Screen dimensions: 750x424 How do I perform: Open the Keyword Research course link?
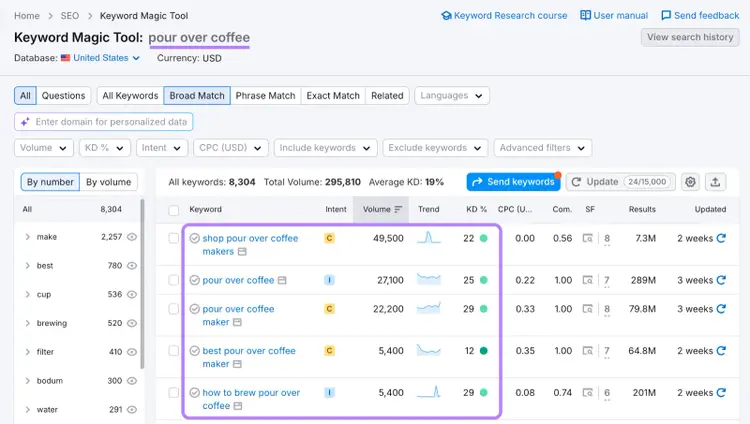504,15
